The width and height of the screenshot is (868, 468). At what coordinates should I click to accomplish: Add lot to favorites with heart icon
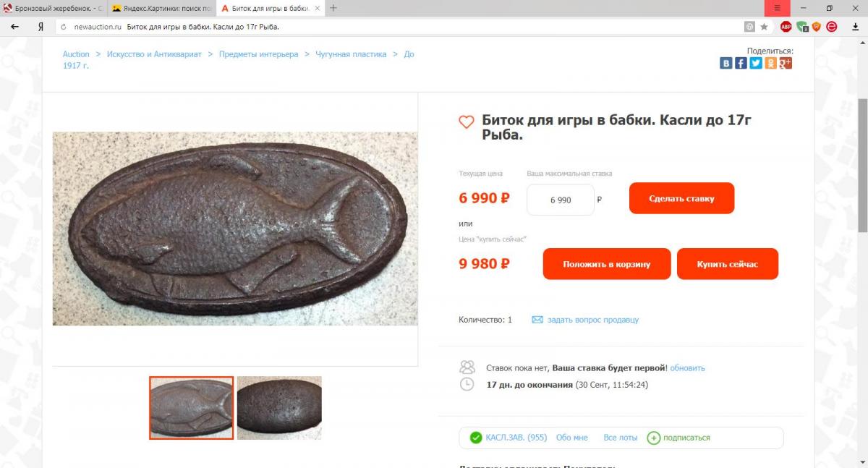(x=467, y=122)
